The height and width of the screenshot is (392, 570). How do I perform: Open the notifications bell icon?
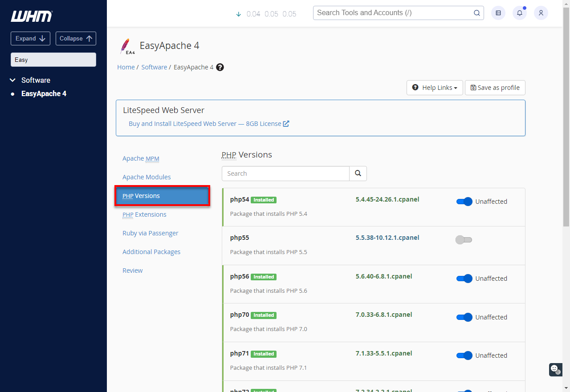(519, 13)
